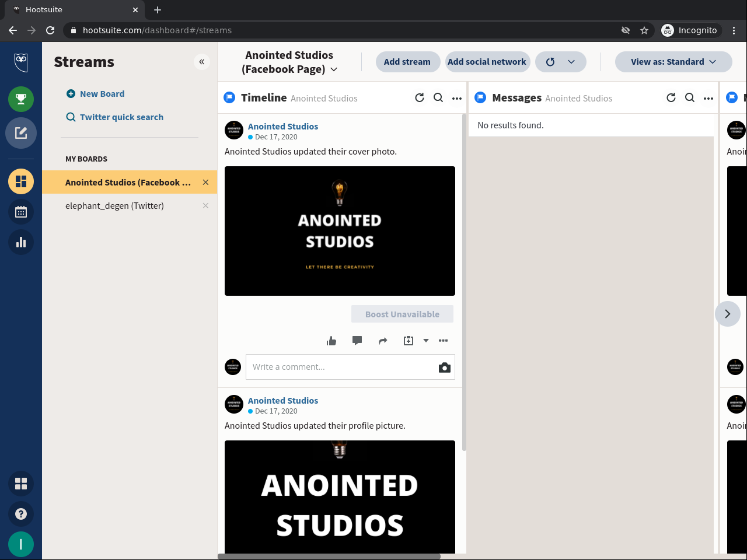Click the assign post icon
This screenshot has height=560, width=747.
(409, 341)
